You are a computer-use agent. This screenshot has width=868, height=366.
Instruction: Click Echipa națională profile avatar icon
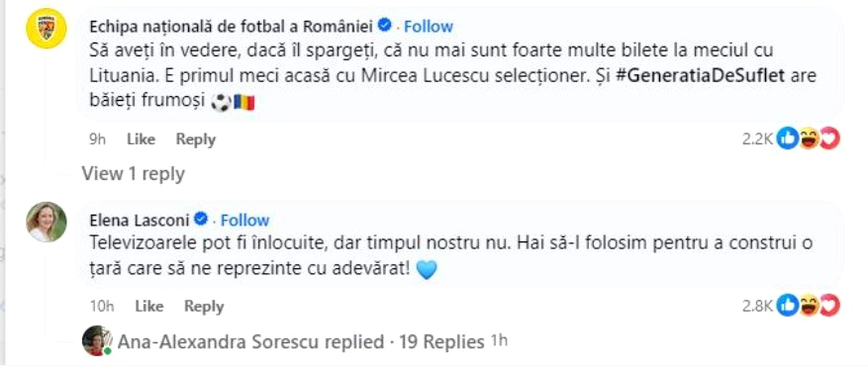(46, 28)
